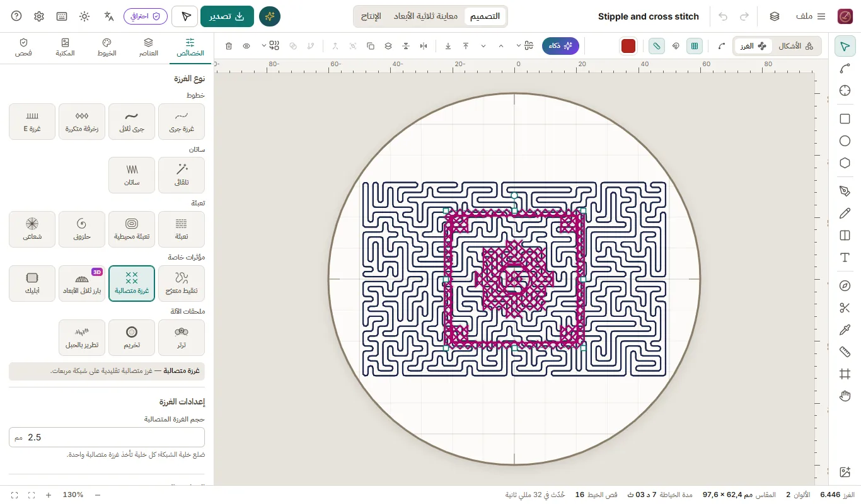Click the احترافي professional badge button
The height and width of the screenshot is (504, 861).
point(146,16)
